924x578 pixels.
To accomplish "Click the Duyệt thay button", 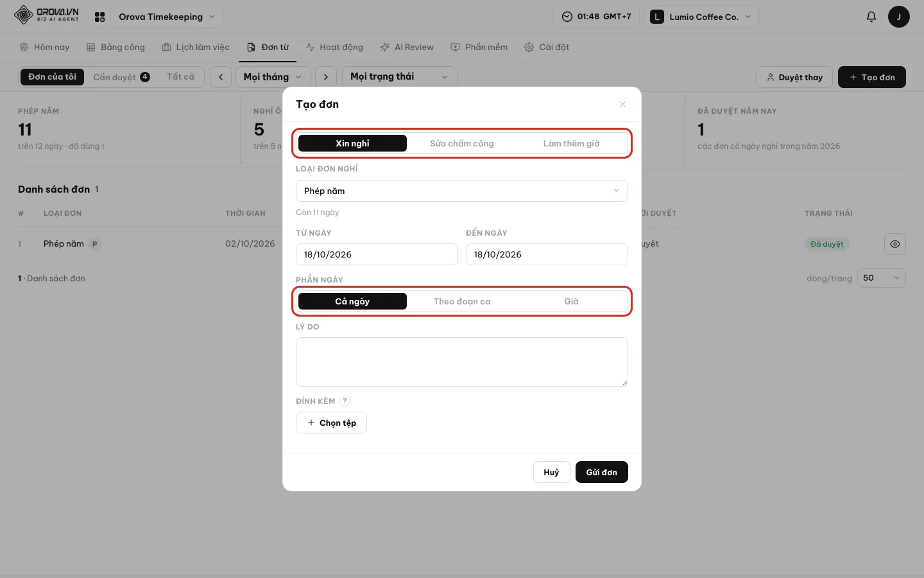I will 794,77.
